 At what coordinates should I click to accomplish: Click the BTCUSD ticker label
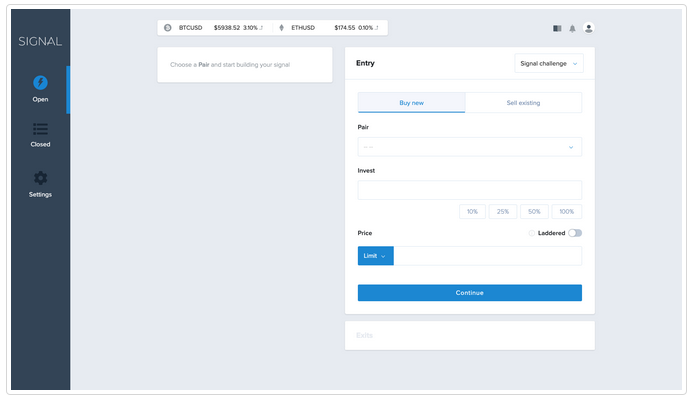tap(190, 28)
